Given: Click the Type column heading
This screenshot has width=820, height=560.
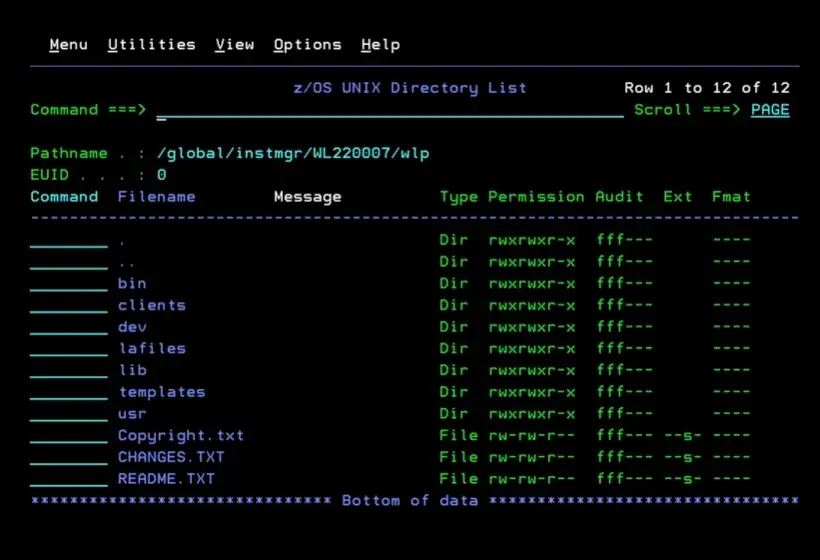Looking at the screenshot, I should (459, 197).
